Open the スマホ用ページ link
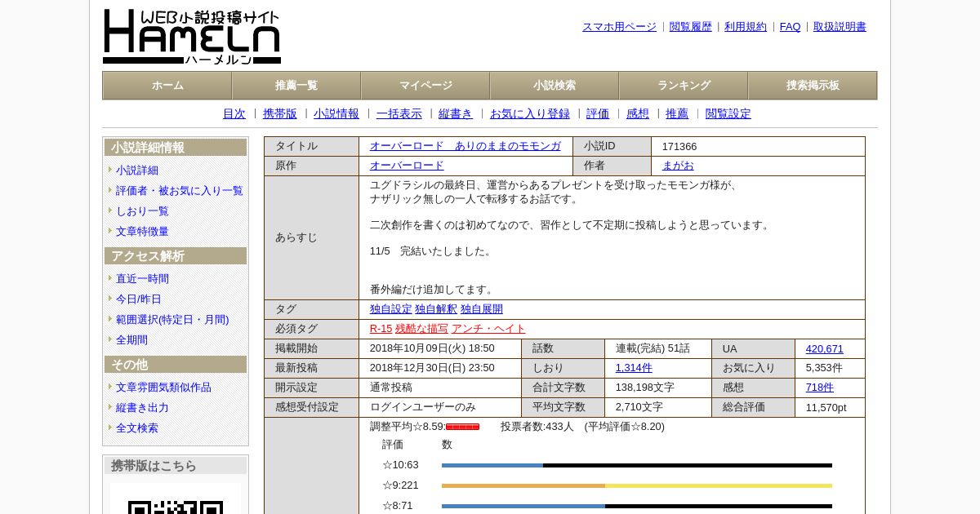 619,27
